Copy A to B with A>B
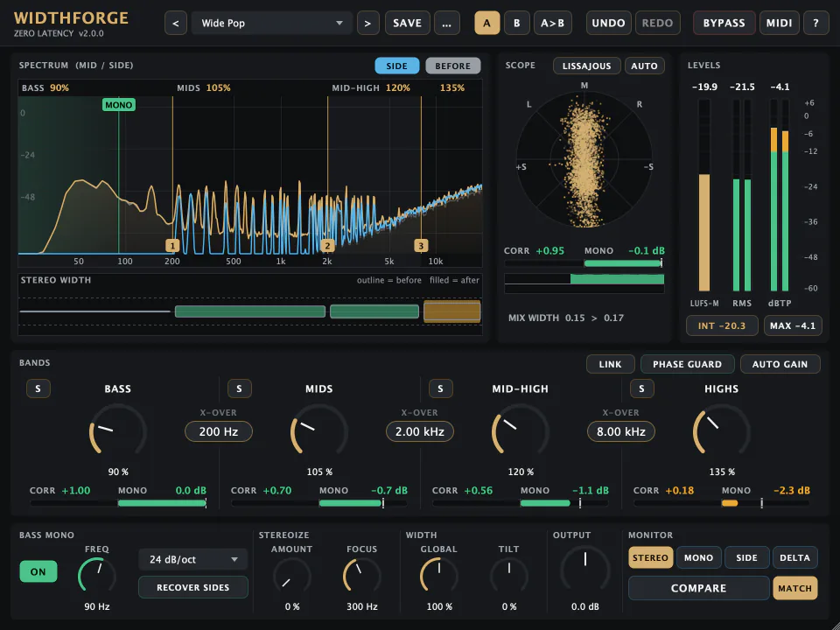Screen dimensions: 840x630 [x=552, y=23]
